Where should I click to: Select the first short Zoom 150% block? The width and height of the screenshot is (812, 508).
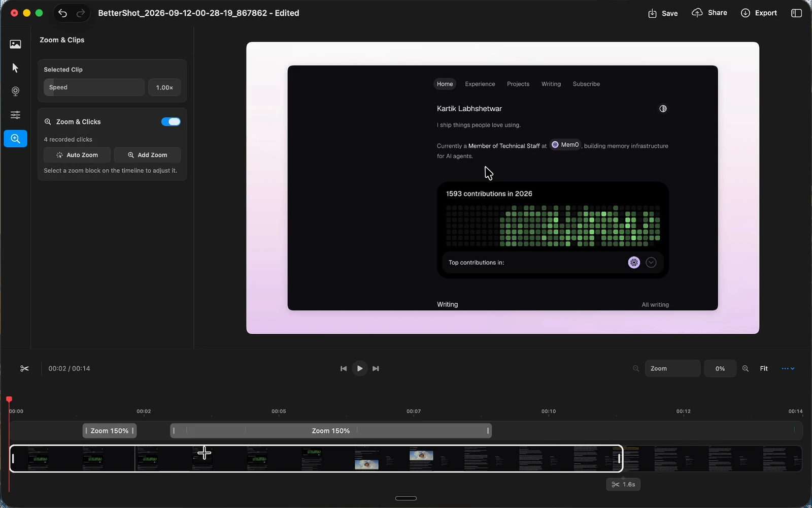[110, 431]
